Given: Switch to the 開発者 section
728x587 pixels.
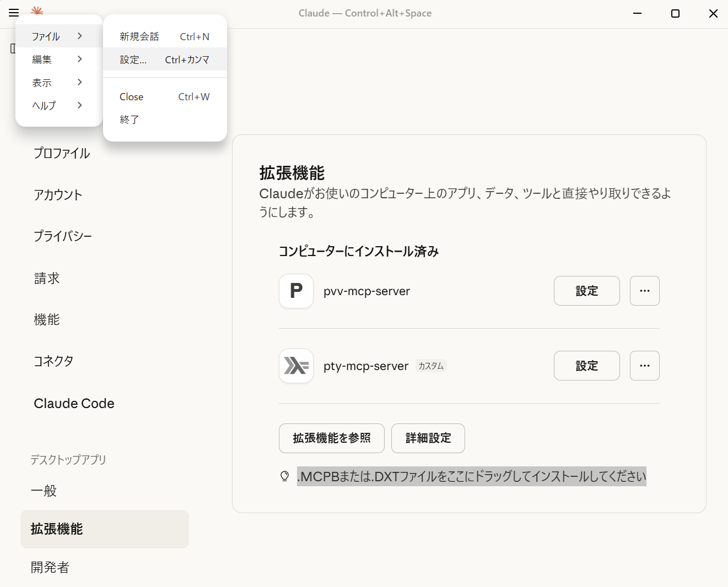Looking at the screenshot, I should coord(49,567).
